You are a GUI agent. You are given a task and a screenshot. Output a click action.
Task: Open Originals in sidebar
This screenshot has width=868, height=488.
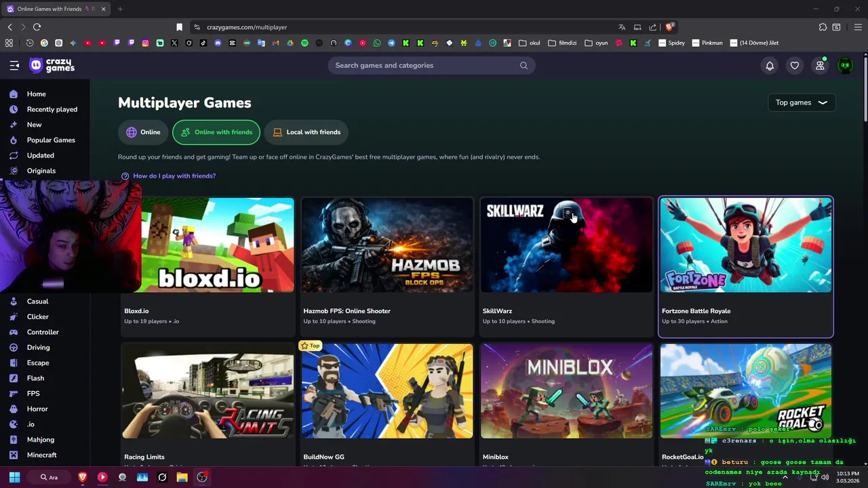point(41,171)
